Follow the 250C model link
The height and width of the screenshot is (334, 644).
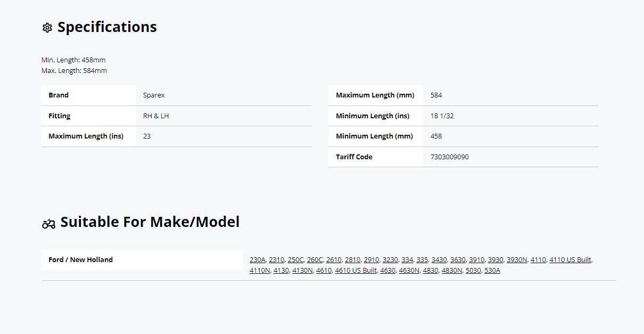click(295, 259)
